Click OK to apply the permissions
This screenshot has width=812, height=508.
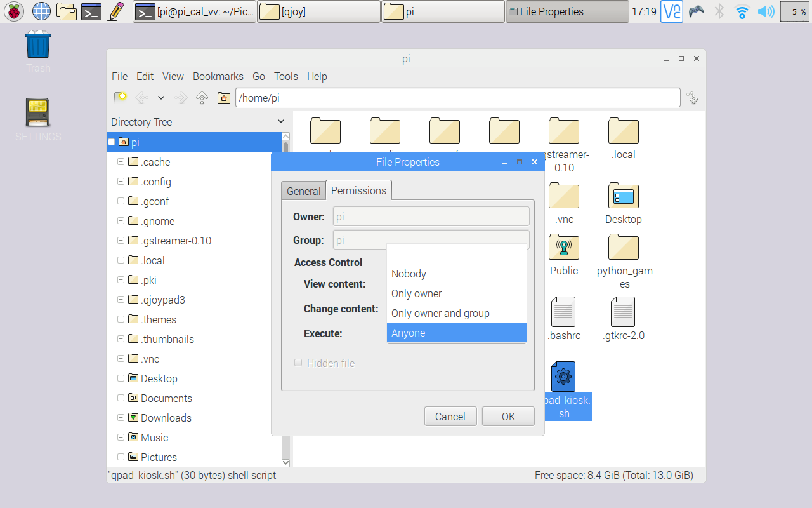(507, 416)
